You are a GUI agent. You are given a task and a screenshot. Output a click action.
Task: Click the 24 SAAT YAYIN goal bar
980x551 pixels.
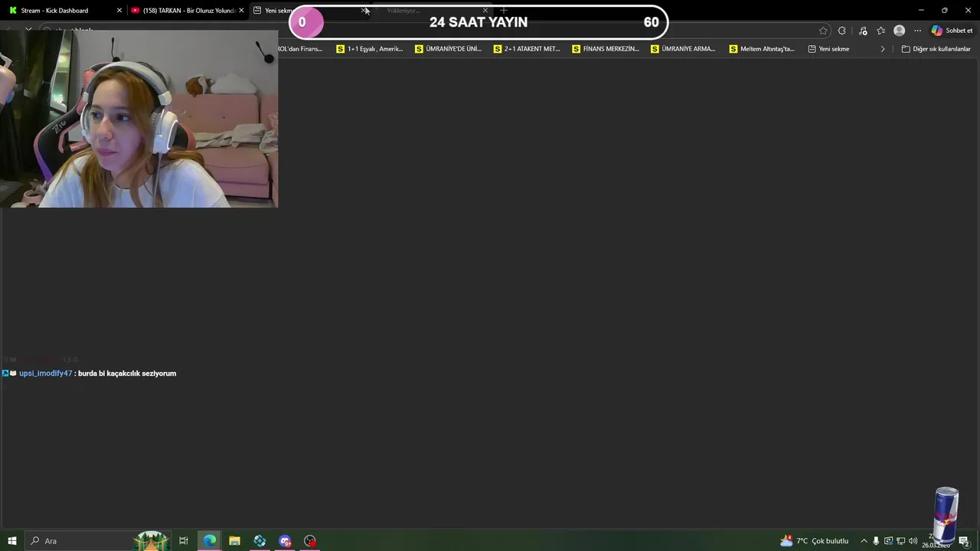pyautogui.click(x=479, y=22)
